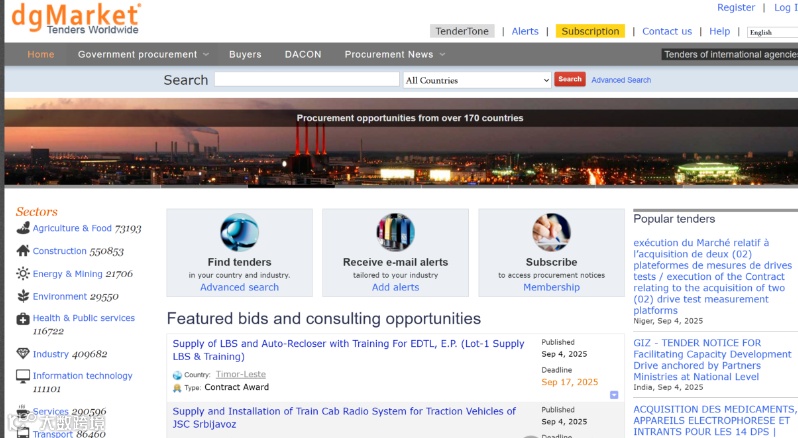Click the TenderTone button
This screenshot has width=798, height=438.
coord(462,31)
